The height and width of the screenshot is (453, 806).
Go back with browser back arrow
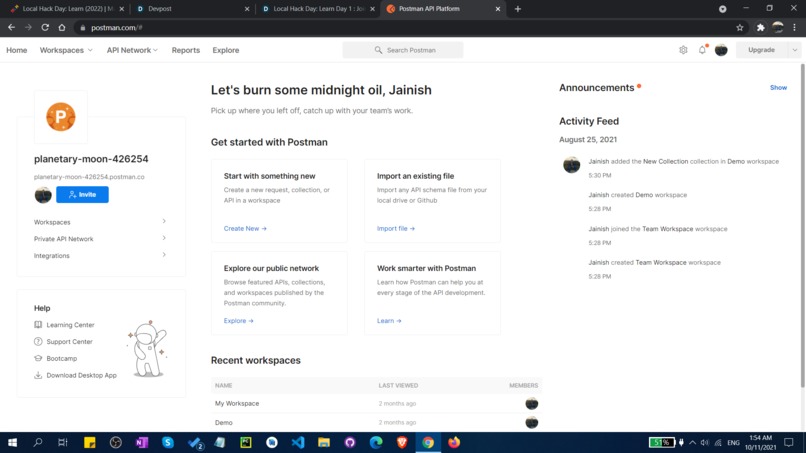pos(11,27)
